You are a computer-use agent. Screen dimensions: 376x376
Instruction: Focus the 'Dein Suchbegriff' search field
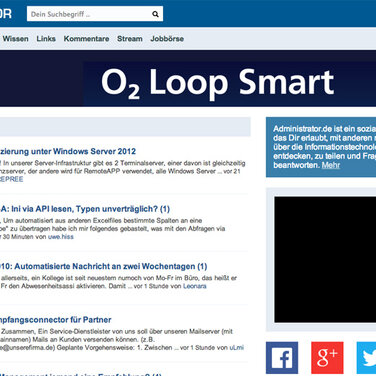point(95,14)
